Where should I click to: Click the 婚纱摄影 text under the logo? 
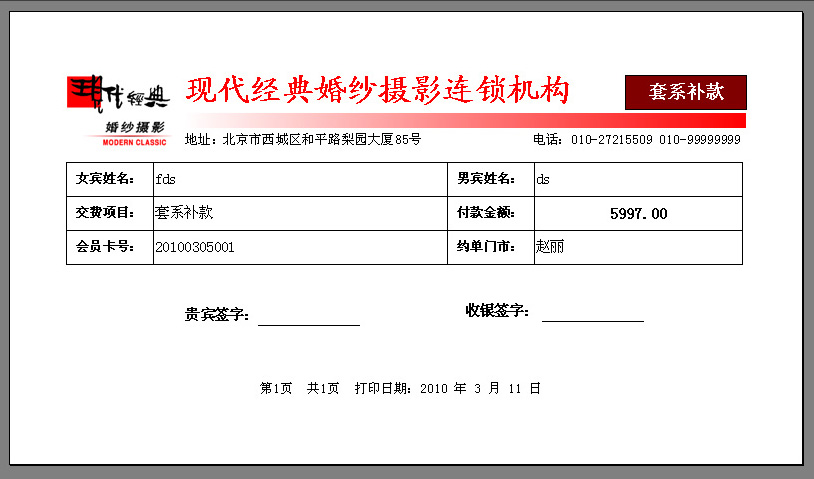[x=135, y=127]
